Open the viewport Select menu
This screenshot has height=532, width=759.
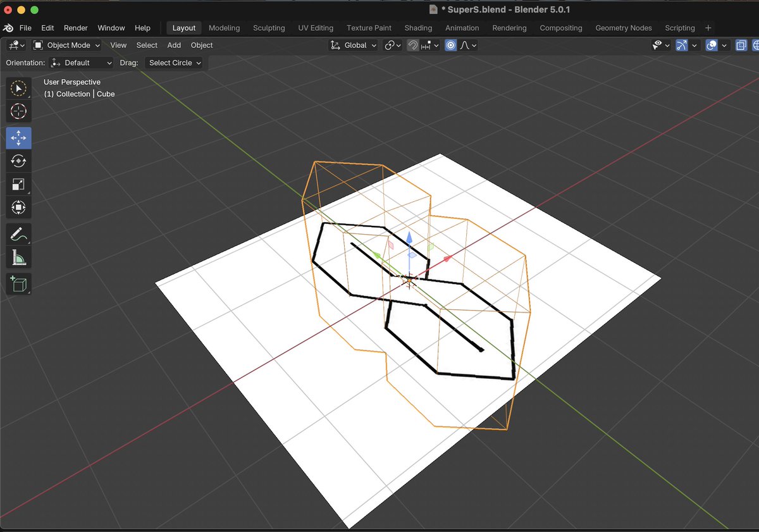point(147,45)
